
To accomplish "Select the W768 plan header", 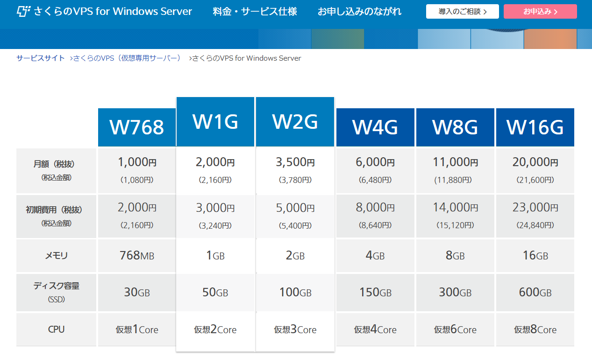I will 137,127.
